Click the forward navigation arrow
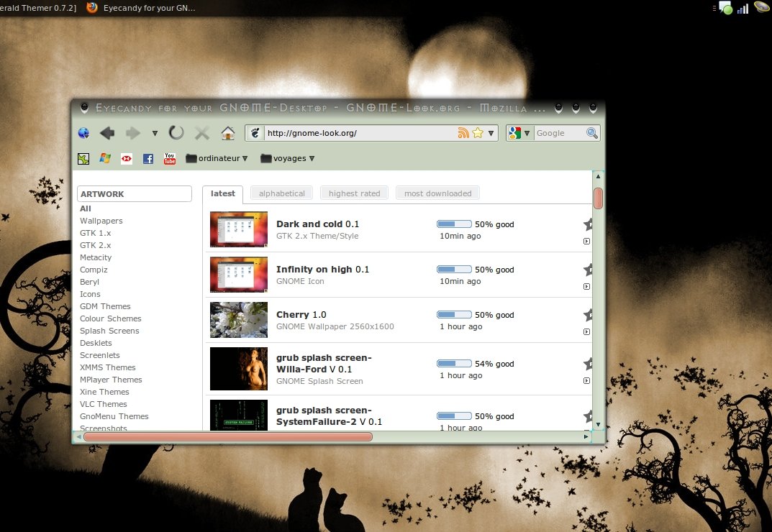Screen dimensions: 772x532 pyautogui.click(x=133, y=133)
